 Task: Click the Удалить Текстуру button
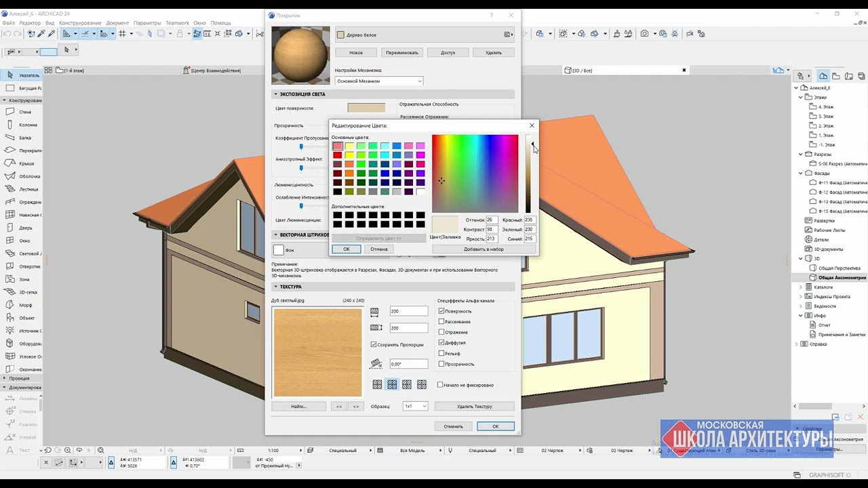pos(475,407)
